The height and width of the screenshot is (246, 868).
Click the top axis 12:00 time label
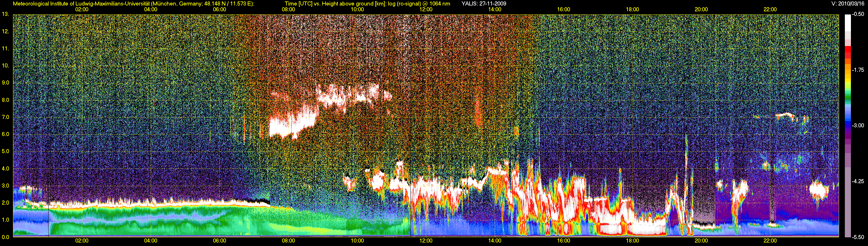(426, 10)
